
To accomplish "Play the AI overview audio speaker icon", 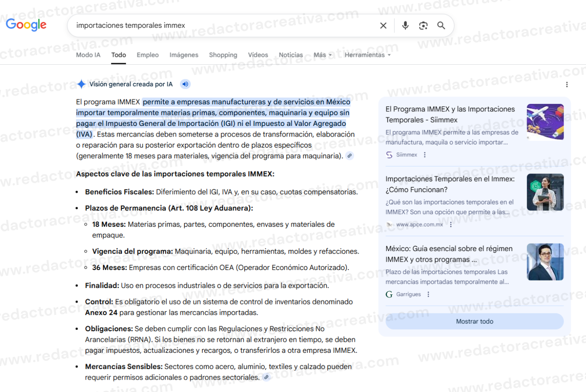I will (x=185, y=84).
